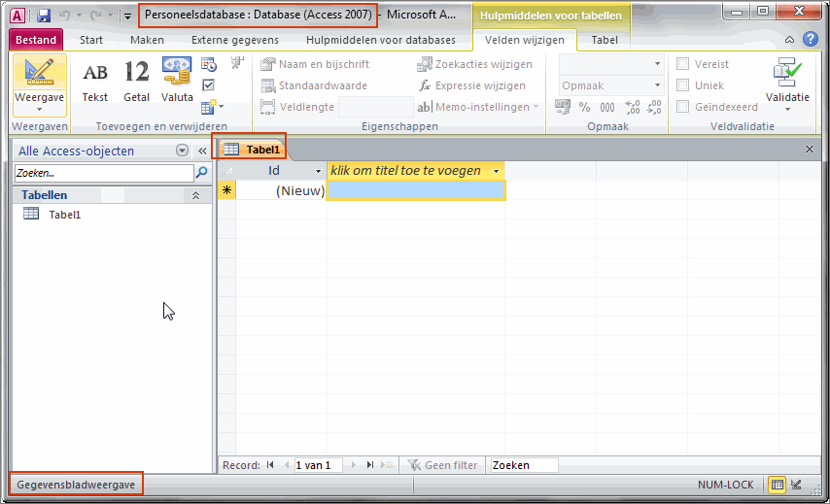The height and width of the screenshot is (504, 830).
Task: Open Alle Access-objecten pane menu arrow
Action: click(x=182, y=151)
